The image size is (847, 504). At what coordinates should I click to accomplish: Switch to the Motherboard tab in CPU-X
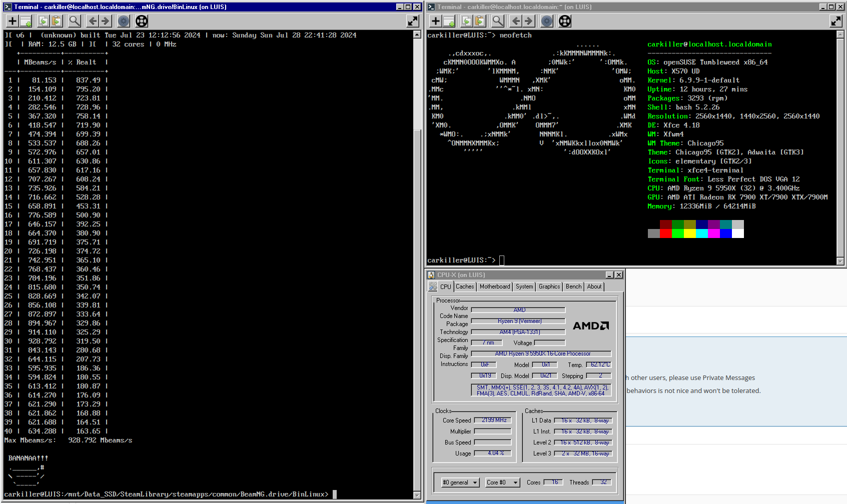point(495,286)
